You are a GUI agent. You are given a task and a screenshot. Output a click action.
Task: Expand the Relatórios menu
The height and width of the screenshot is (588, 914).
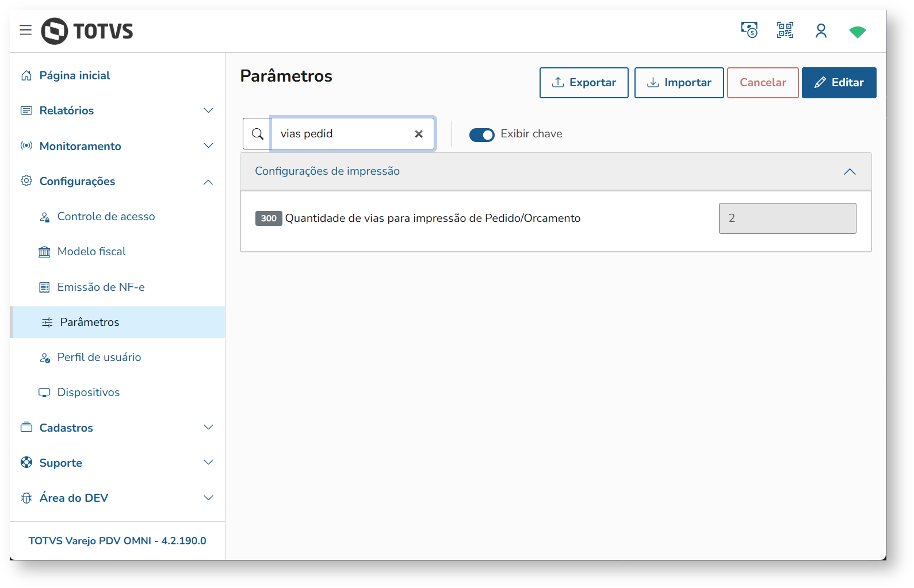208,110
